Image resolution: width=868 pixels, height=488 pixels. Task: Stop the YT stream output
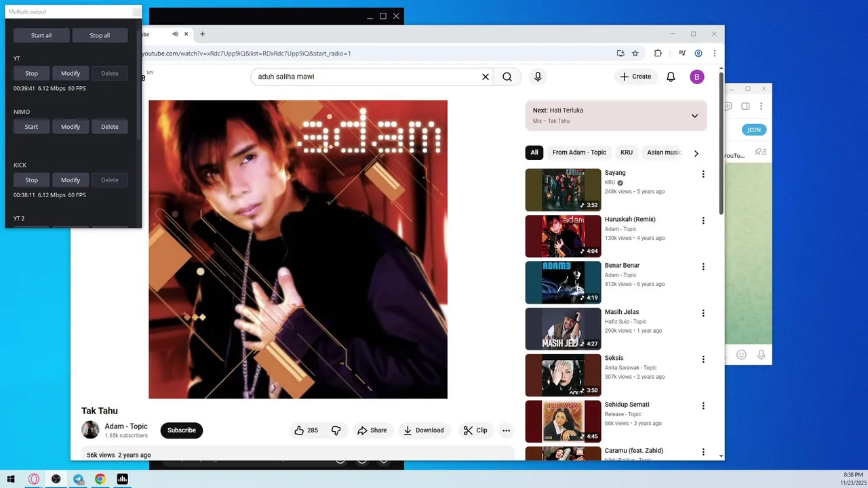coord(31,73)
